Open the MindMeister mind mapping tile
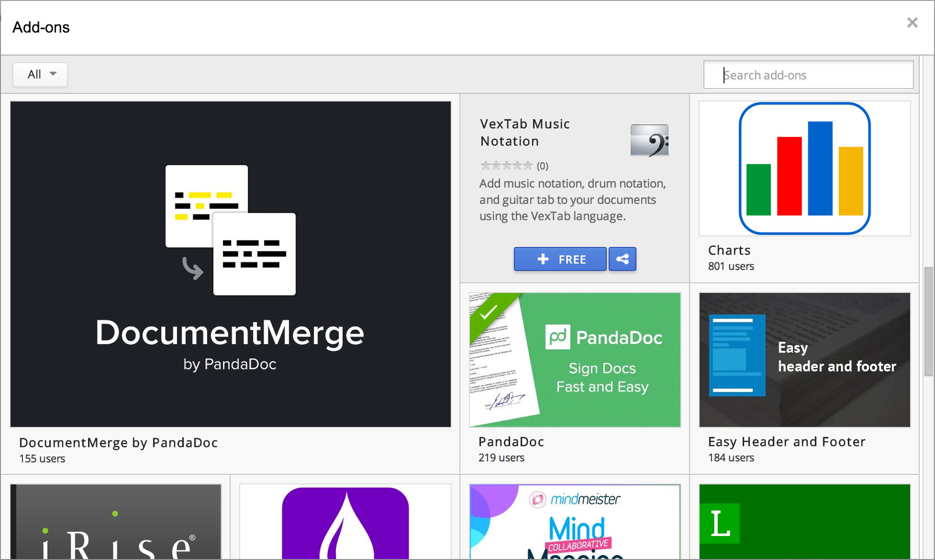935x560 pixels. (575, 522)
